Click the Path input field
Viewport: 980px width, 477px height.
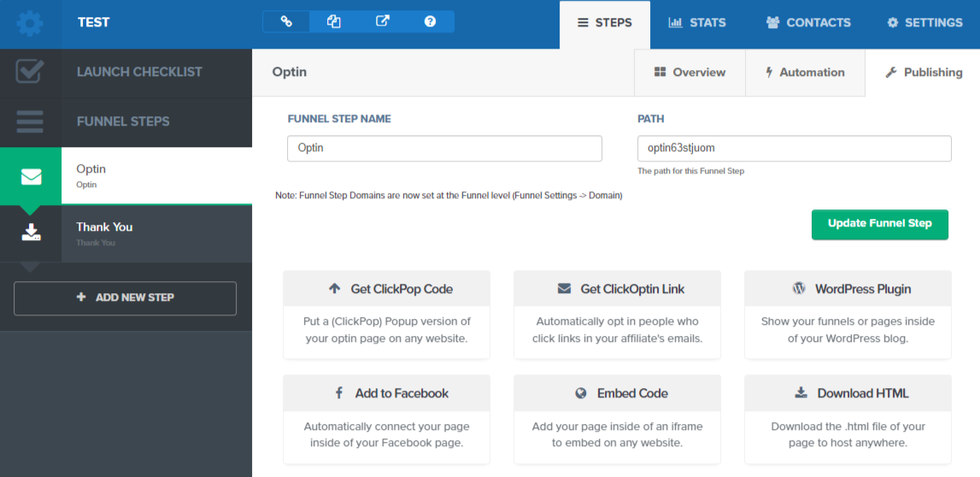pos(795,149)
